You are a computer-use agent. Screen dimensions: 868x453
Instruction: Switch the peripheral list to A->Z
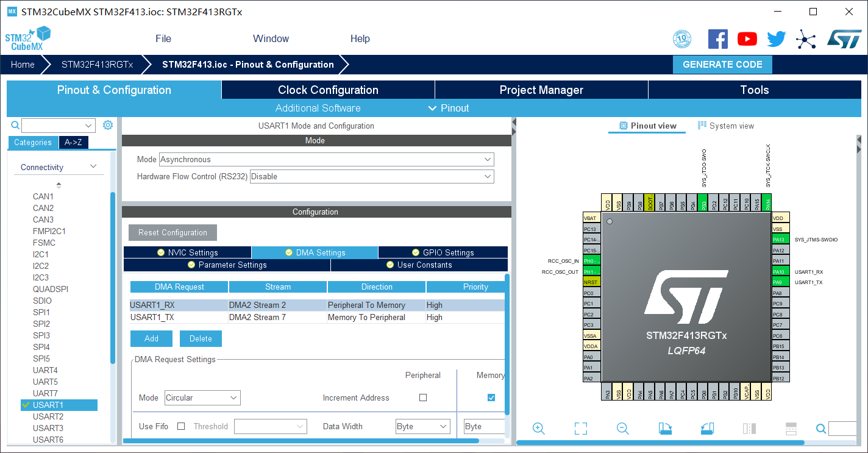point(74,142)
